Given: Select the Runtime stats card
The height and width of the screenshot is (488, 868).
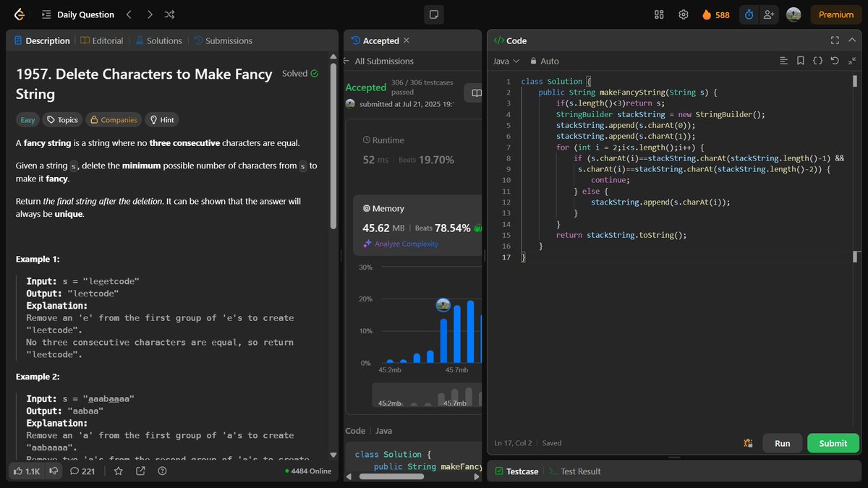Looking at the screenshot, I should [x=417, y=151].
